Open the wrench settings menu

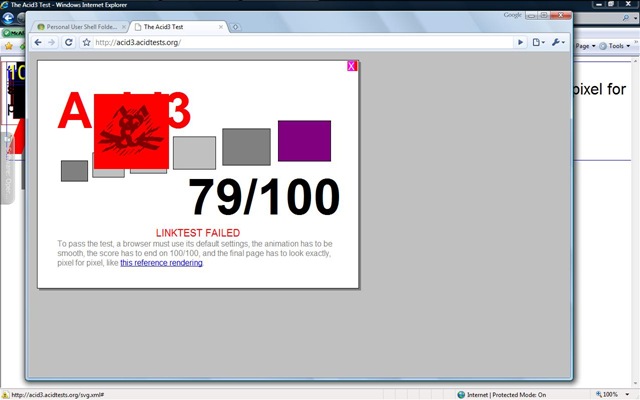[558, 42]
